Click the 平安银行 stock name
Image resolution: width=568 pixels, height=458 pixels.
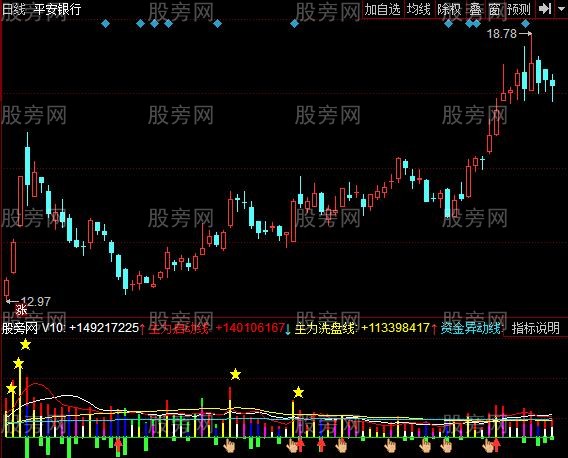click(57, 9)
